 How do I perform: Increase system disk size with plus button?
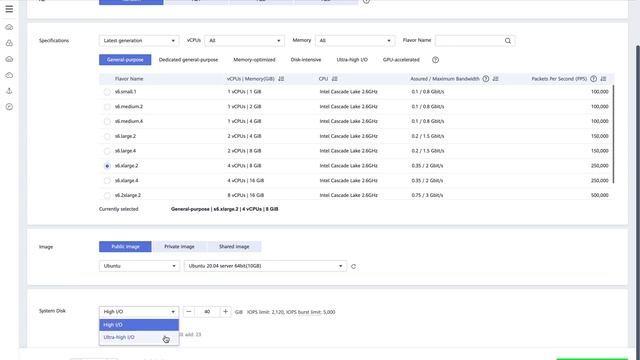[225, 312]
